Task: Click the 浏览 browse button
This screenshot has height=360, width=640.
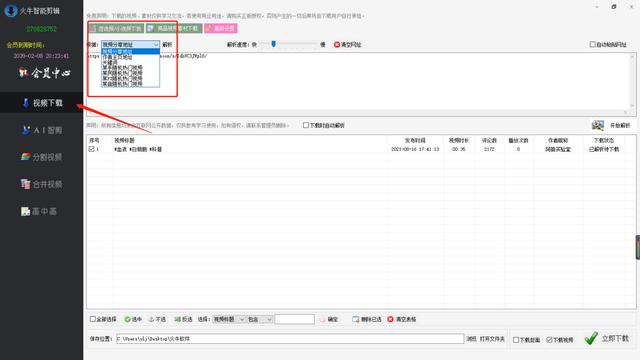Action: tap(471, 339)
